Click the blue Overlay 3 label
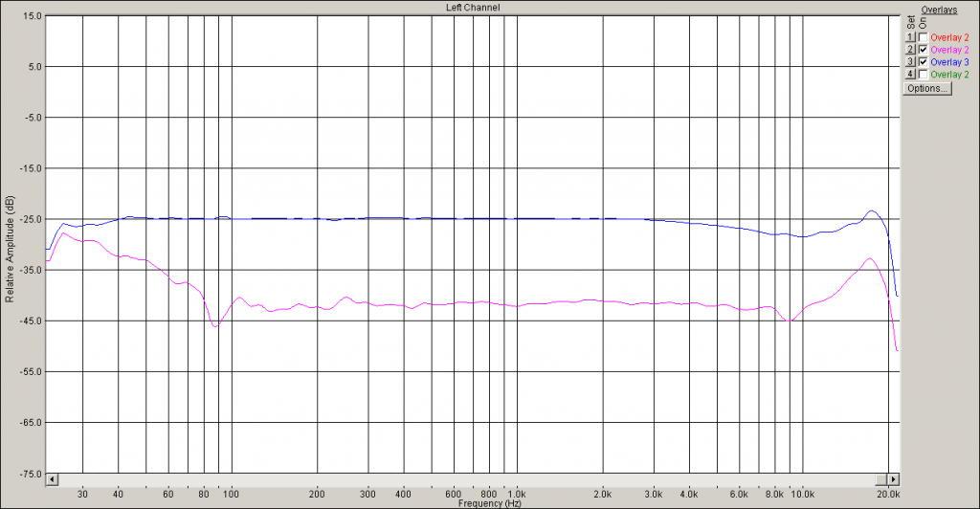This screenshot has height=509, width=980. (949, 62)
